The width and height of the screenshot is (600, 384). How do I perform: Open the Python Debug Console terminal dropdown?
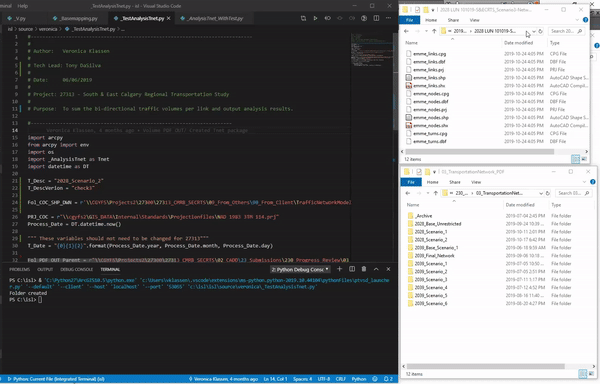pyautogui.click(x=300, y=269)
